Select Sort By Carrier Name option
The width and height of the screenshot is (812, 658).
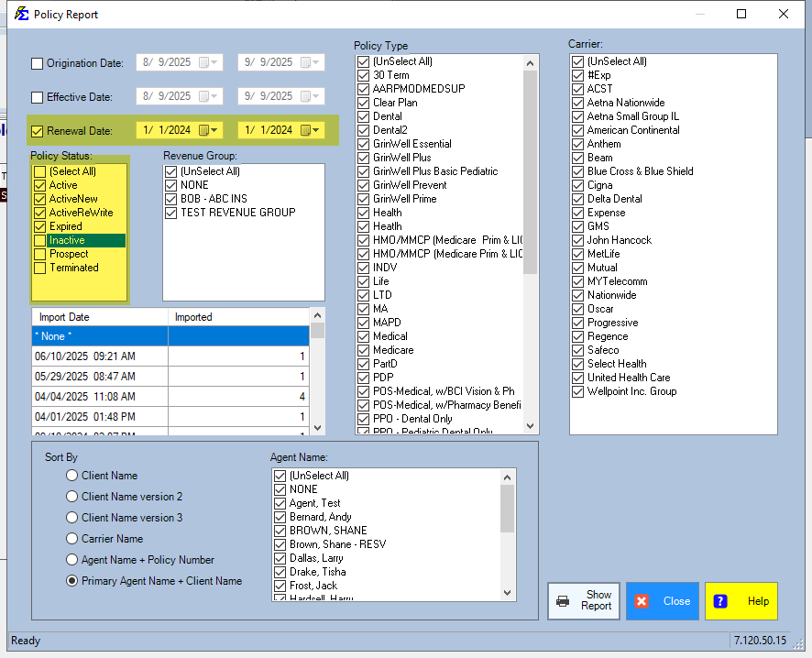[71, 539]
